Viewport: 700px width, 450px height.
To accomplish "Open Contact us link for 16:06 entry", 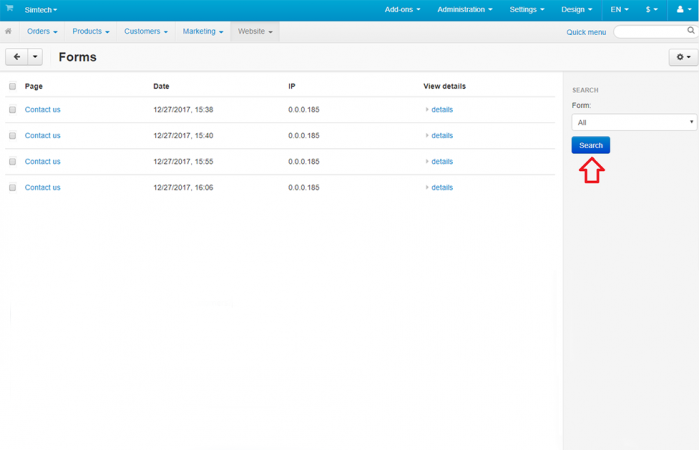I will point(42,187).
